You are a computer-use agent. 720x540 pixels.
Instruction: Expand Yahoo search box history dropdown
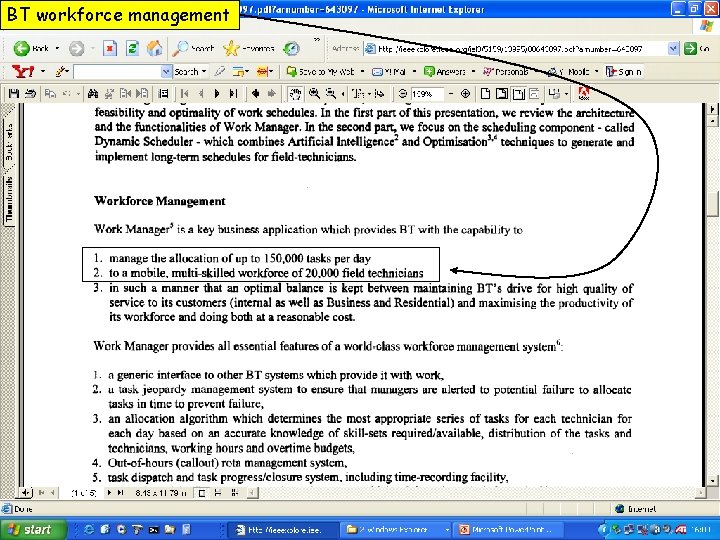pos(166,72)
